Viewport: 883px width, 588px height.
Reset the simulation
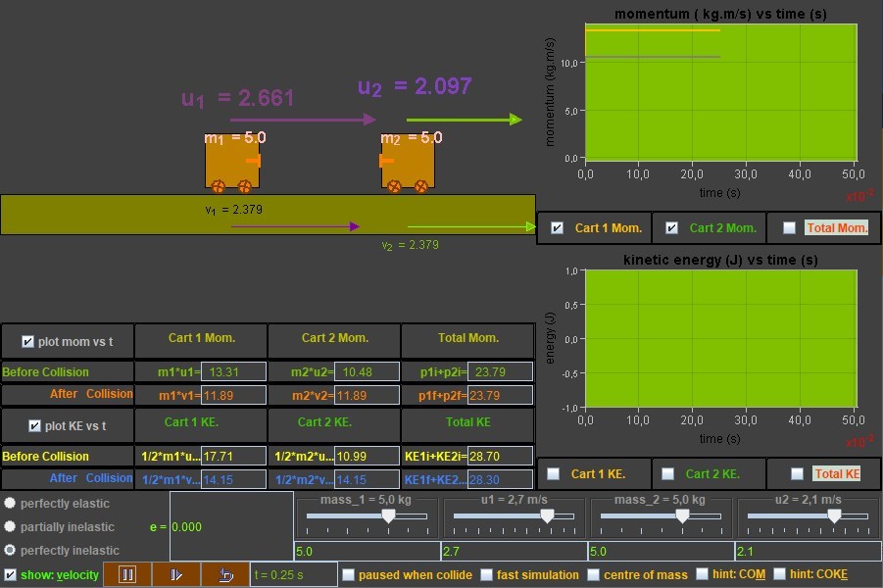[x=225, y=575]
